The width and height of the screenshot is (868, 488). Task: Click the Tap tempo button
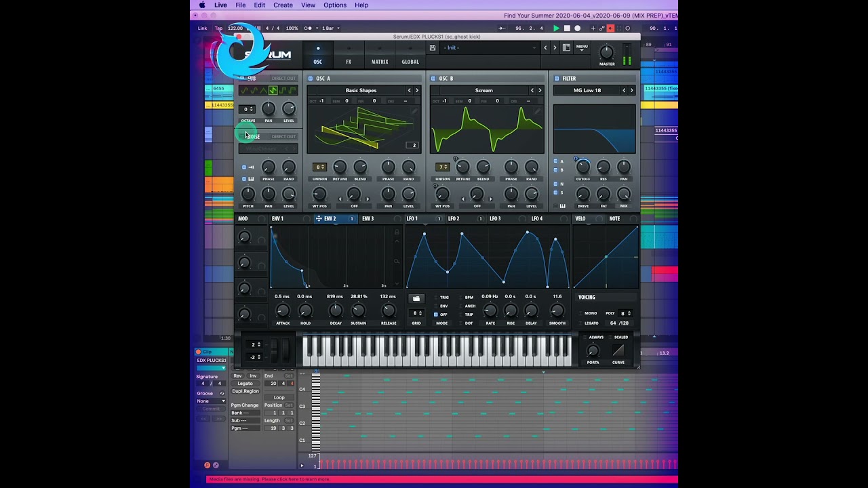coord(218,28)
